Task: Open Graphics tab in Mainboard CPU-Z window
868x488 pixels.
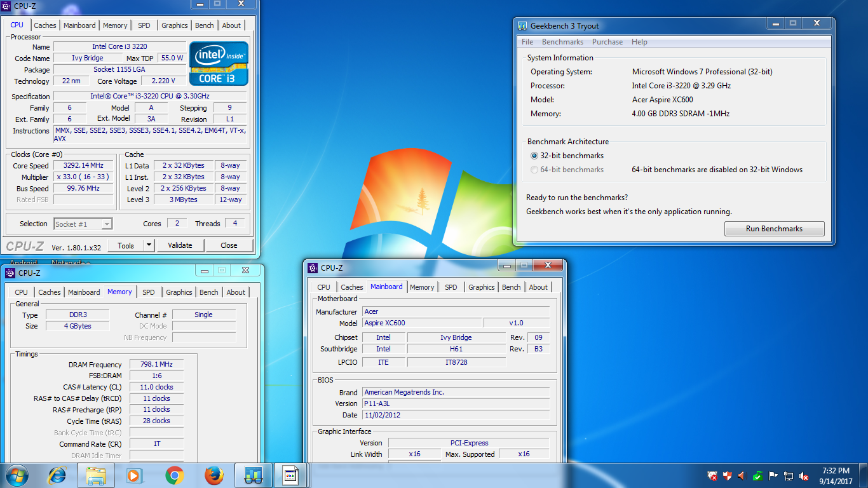Action: point(482,287)
